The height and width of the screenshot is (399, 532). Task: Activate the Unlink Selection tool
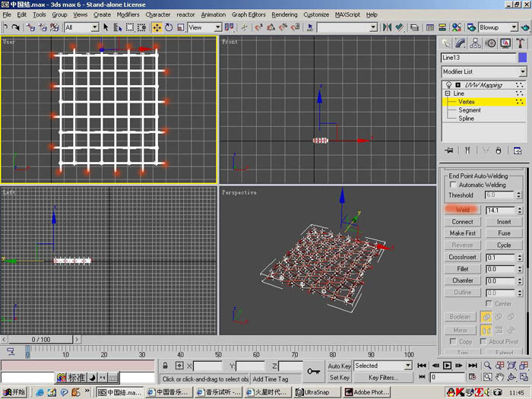pyautogui.click(x=43, y=27)
